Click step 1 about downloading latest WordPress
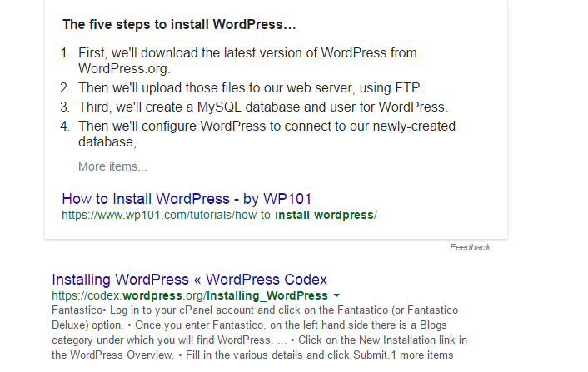Image resolution: width=588 pixels, height=372 pixels. tap(247, 61)
